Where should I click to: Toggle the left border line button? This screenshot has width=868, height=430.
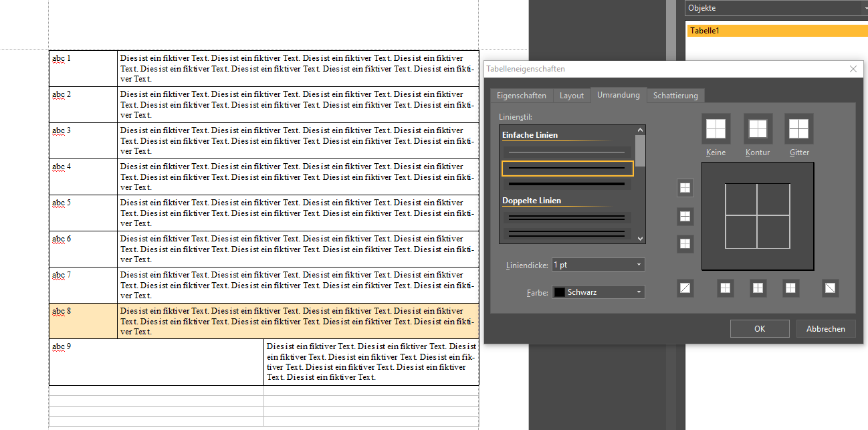point(726,288)
